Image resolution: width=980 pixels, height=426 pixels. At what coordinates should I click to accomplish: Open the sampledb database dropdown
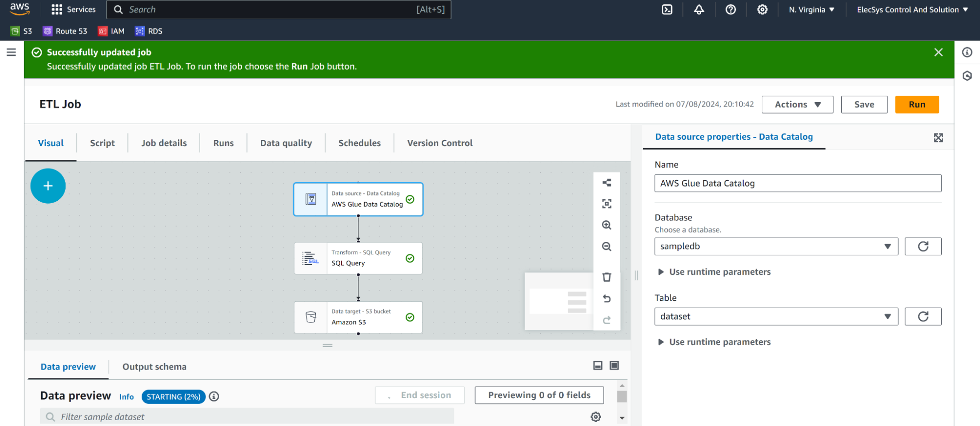pyautogui.click(x=776, y=246)
